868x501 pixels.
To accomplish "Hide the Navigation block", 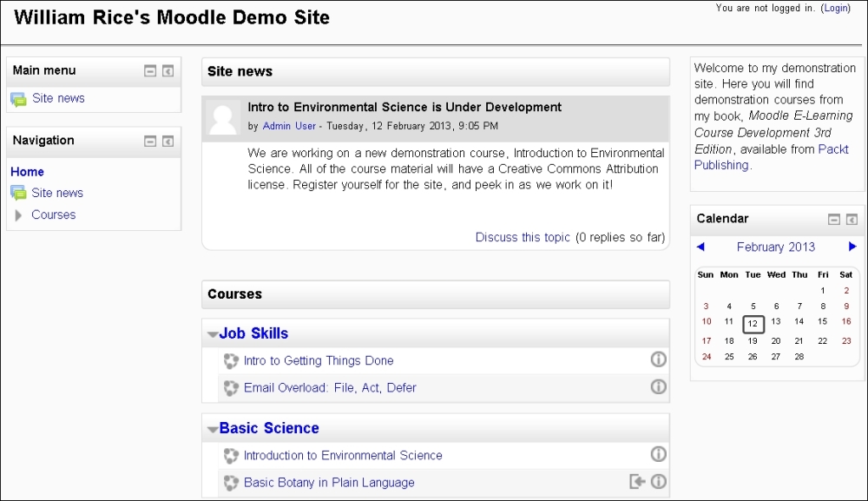I will tap(150, 142).
